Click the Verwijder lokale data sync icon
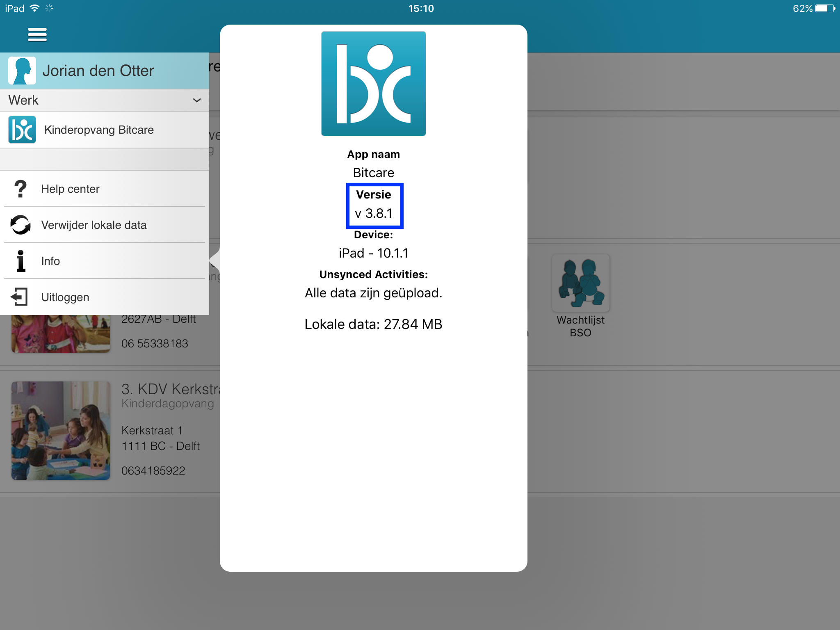The image size is (840, 630). (x=21, y=225)
